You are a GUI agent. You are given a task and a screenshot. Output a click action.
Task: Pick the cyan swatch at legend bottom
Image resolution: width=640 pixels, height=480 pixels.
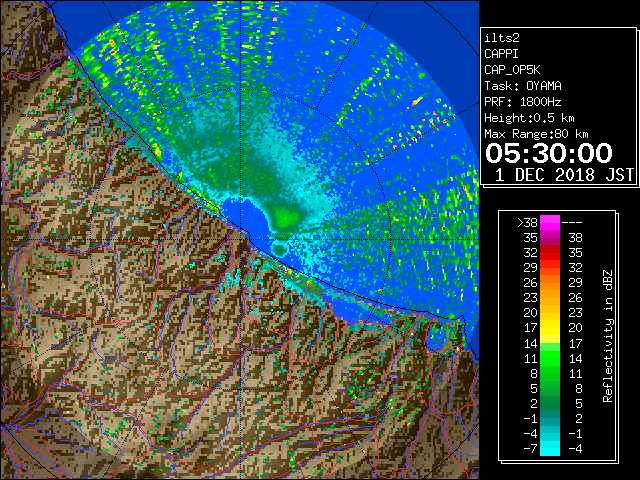click(550, 449)
